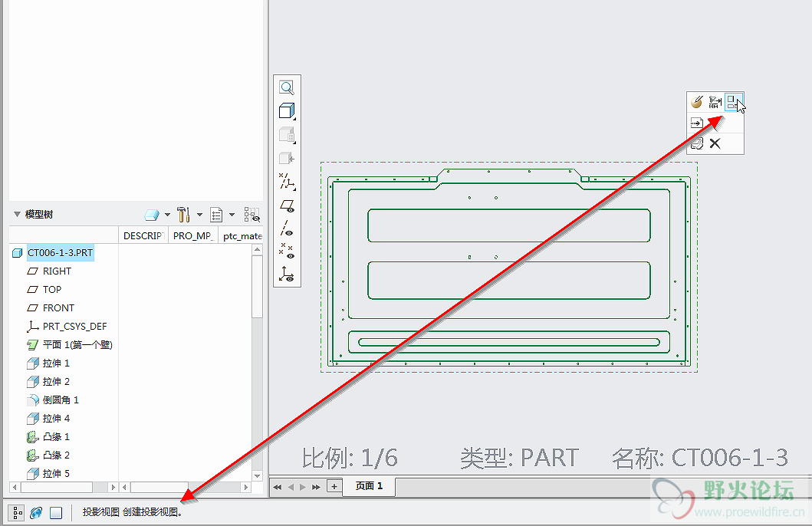This screenshot has height=526, width=812.
Task: Click the 类型: PART label
Action: pos(519,459)
